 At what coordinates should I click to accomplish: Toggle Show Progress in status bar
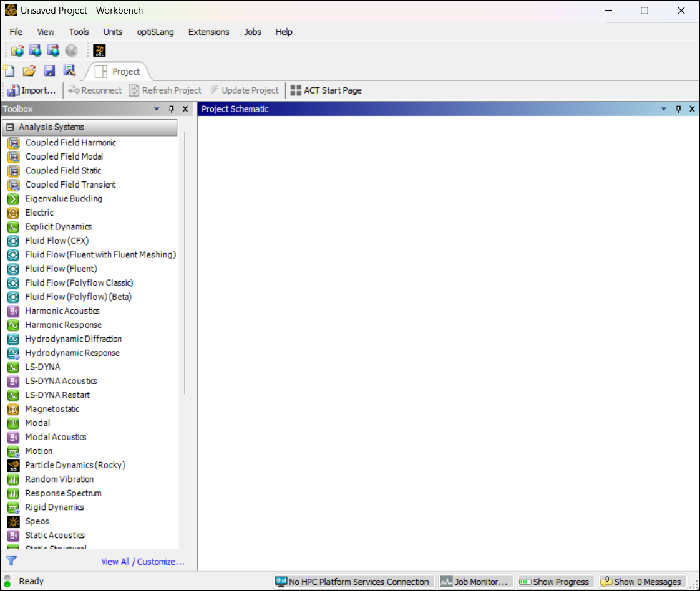tap(554, 582)
